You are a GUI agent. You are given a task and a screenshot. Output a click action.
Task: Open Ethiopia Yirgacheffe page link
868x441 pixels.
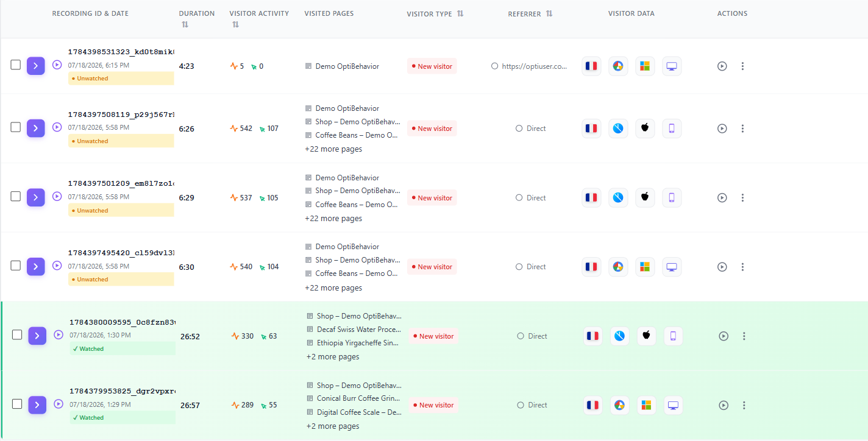[358, 343]
